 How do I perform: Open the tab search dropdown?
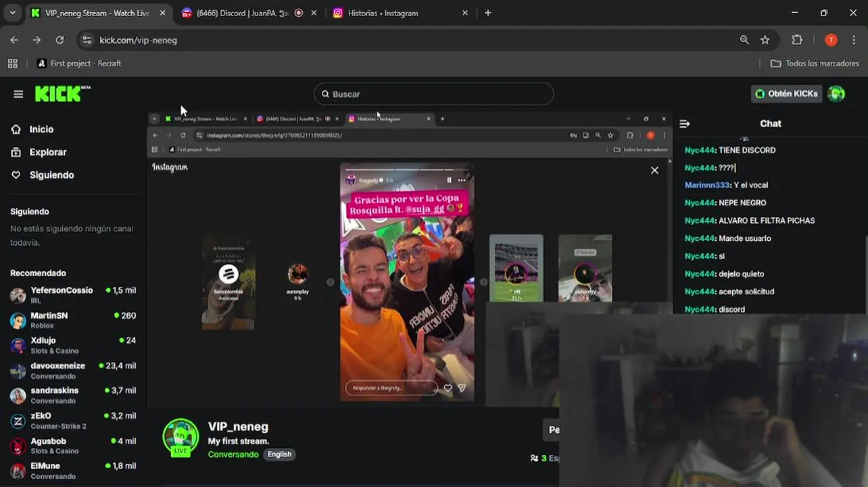pyautogui.click(x=12, y=13)
